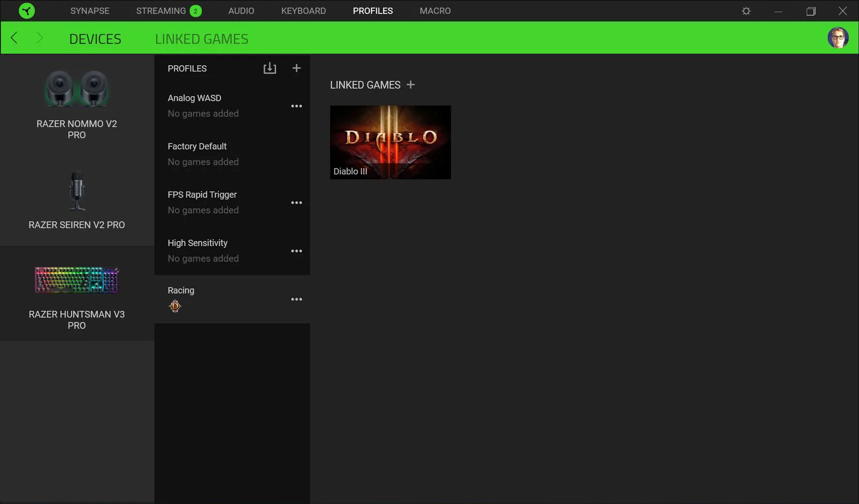Click the Diablo III game title label
The height and width of the screenshot is (504, 859).
coord(350,171)
